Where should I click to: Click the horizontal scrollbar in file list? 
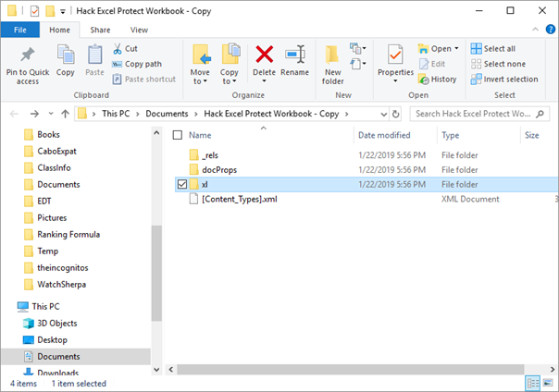click(351, 369)
